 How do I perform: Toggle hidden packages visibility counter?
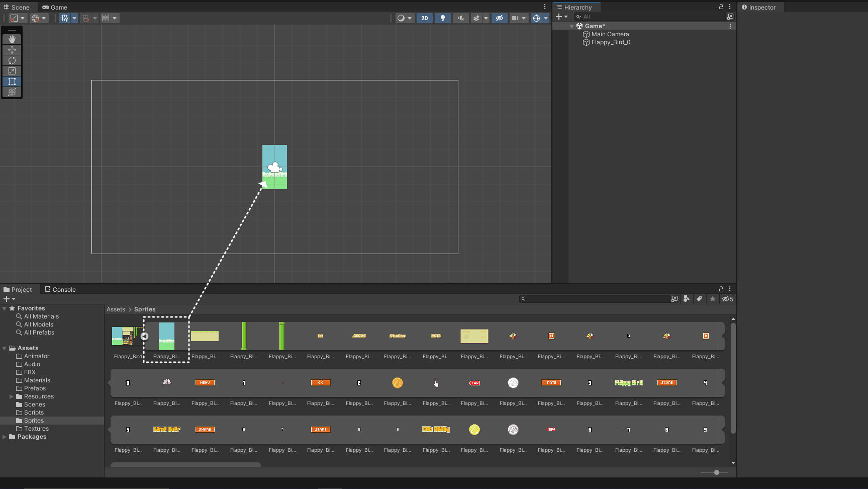[x=728, y=299]
